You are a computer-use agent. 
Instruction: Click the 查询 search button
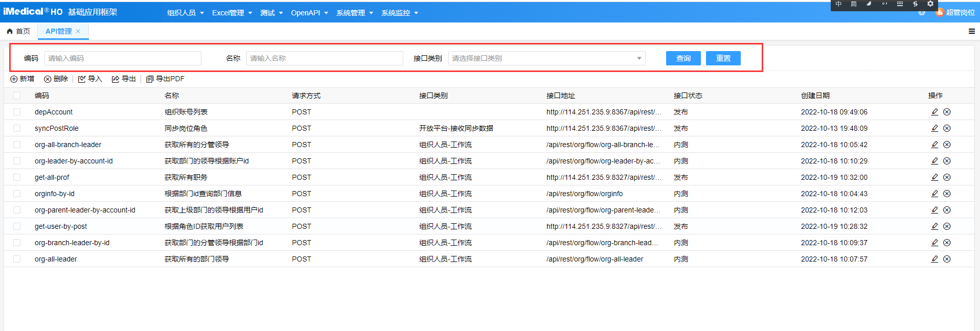point(683,58)
